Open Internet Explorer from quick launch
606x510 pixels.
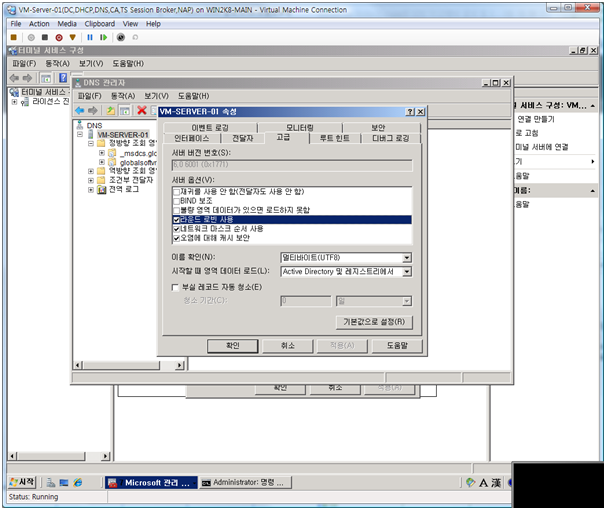point(78,482)
